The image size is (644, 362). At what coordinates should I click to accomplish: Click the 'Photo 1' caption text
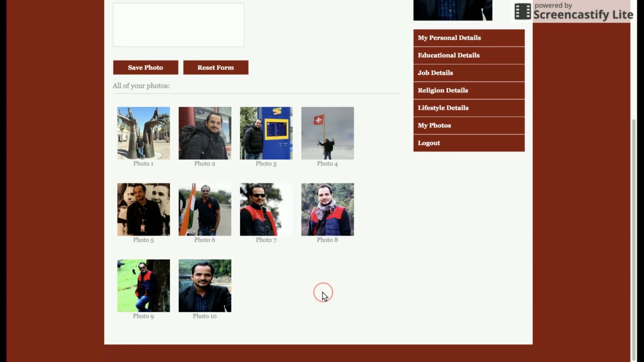[143, 164]
